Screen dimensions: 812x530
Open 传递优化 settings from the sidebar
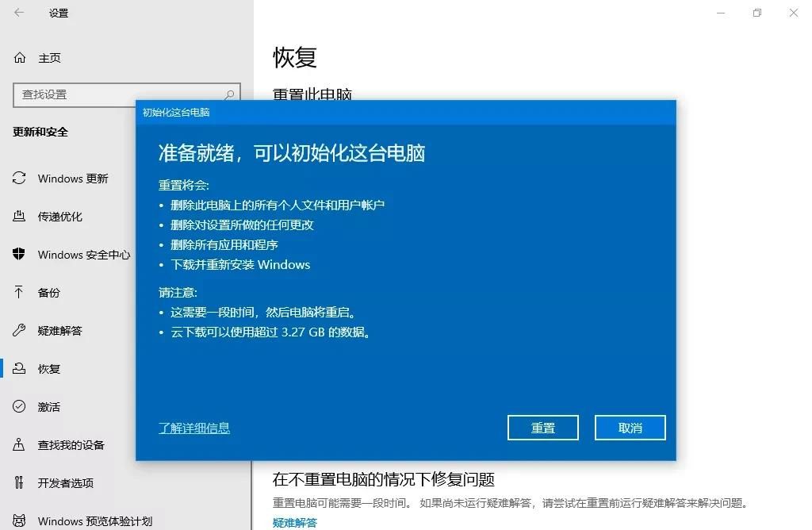click(59, 217)
